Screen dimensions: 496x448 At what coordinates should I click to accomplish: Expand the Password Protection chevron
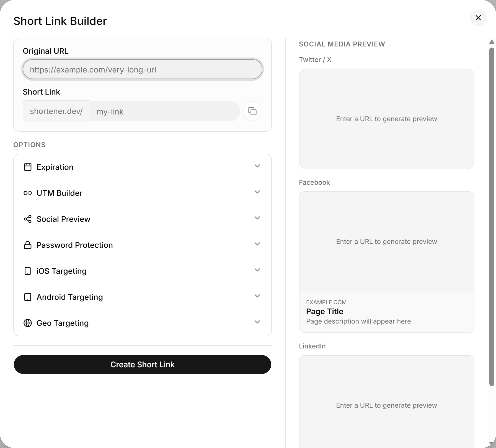(257, 244)
